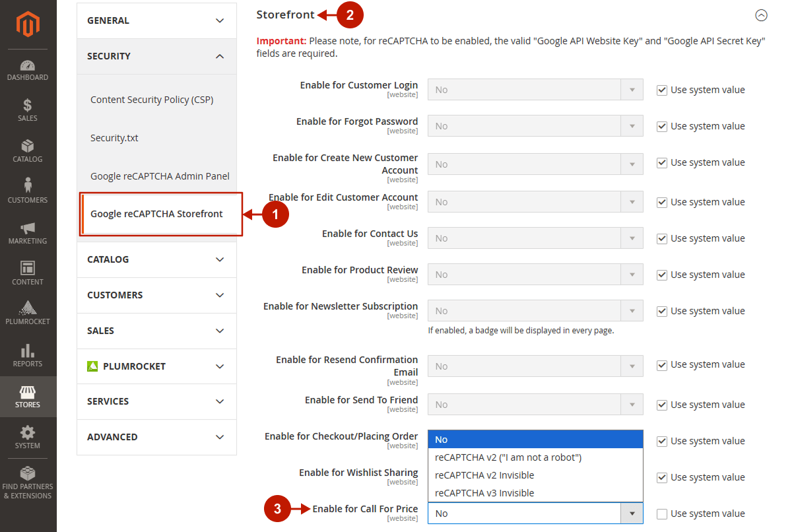Screen dimensions: 796x532
Task: Expand the SALES config section
Action: pos(156,331)
